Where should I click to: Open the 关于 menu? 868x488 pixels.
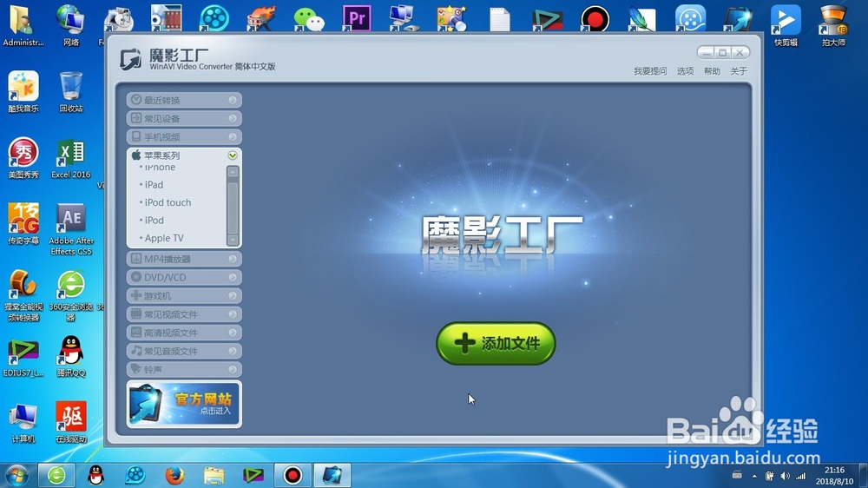(739, 71)
